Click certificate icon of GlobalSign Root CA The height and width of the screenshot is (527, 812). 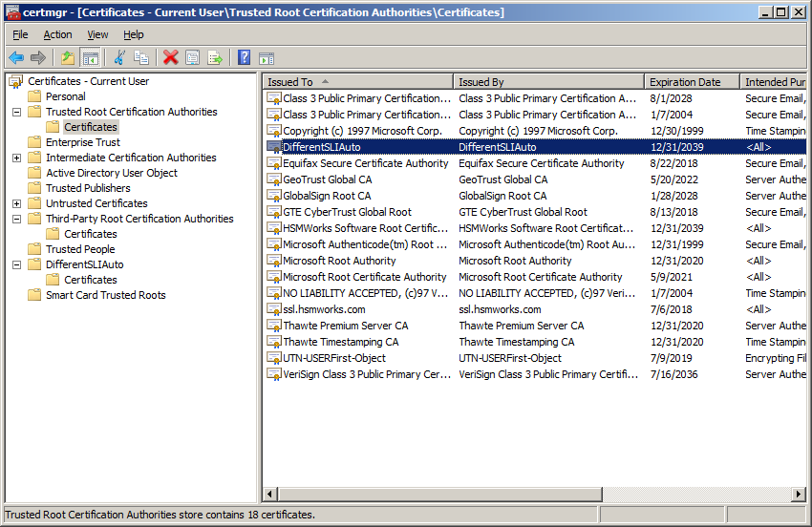[x=274, y=196]
